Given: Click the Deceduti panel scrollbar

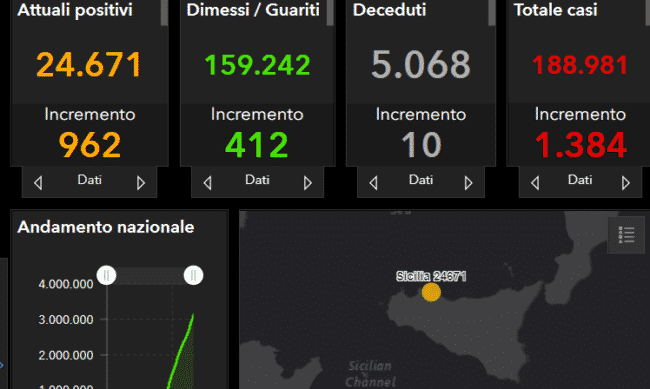Looking at the screenshot, I should [492, 13].
